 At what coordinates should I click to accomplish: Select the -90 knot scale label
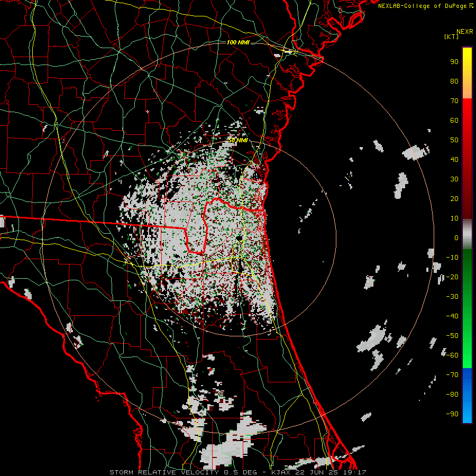(452, 414)
